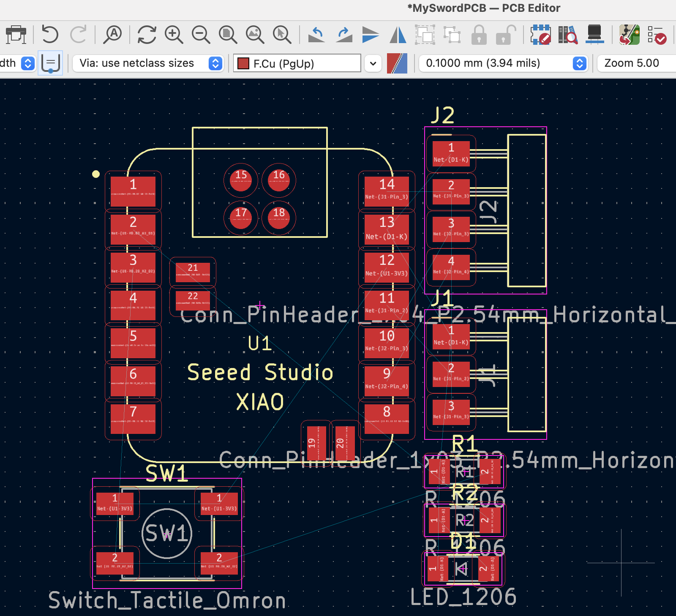Screen dimensions: 676x616
Task: Click the XIAO silkscreen text
Action: (x=260, y=402)
